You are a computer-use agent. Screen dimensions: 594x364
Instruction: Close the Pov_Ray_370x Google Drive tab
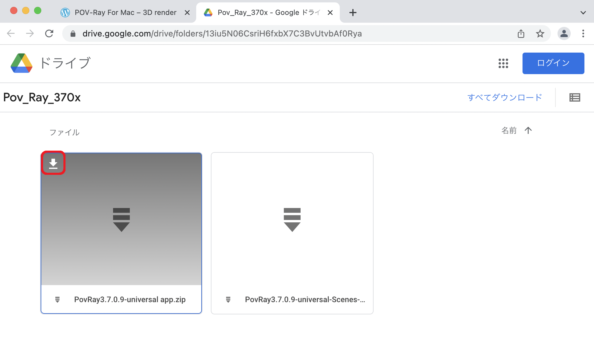330,13
